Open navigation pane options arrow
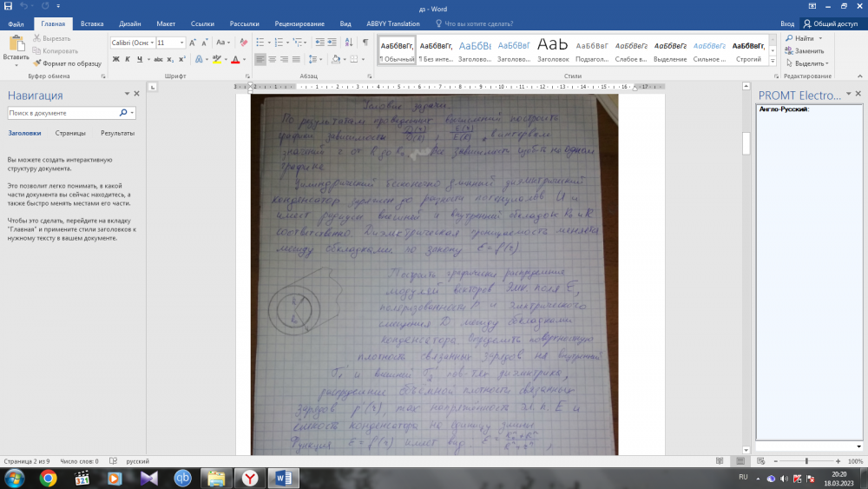 [x=127, y=94]
